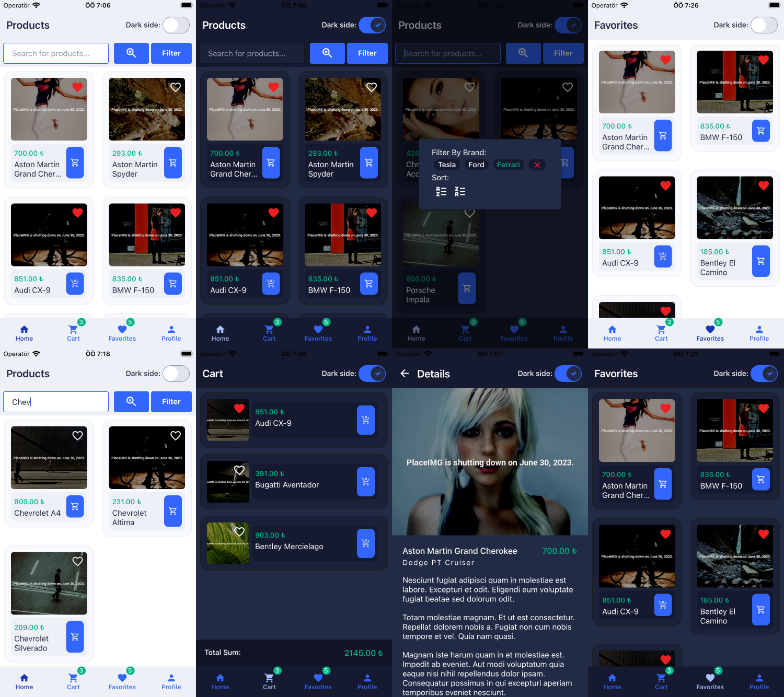Open Bugatti Aventador thumbnail in Cart
The width and height of the screenshot is (784, 697).
tap(227, 482)
